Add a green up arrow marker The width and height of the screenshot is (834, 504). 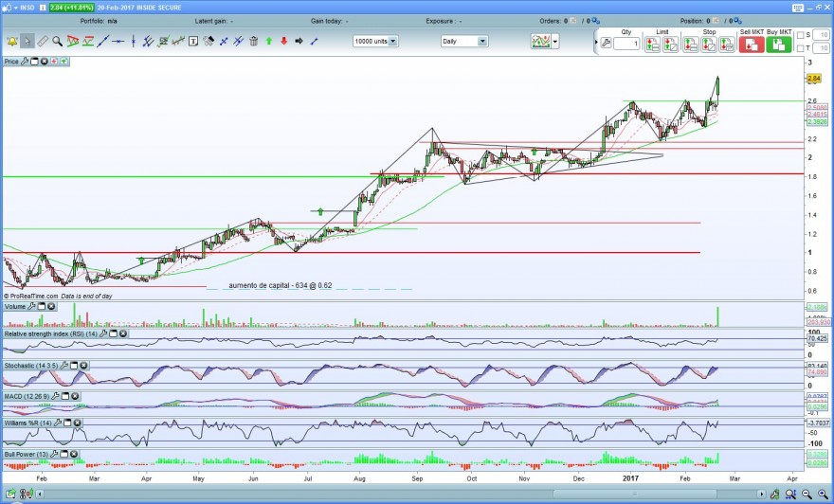click(x=269, y=41)
